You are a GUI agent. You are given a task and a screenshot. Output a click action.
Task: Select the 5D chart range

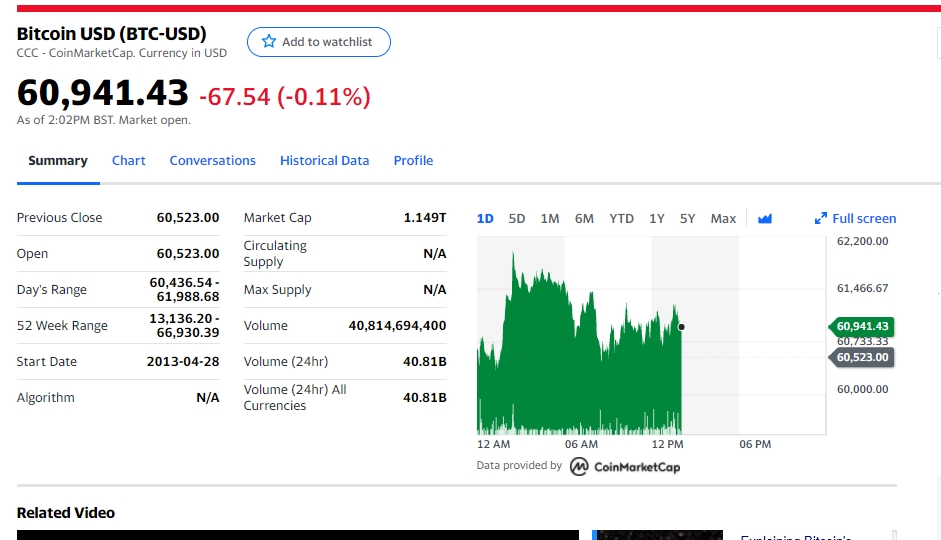tap(517, 218)
